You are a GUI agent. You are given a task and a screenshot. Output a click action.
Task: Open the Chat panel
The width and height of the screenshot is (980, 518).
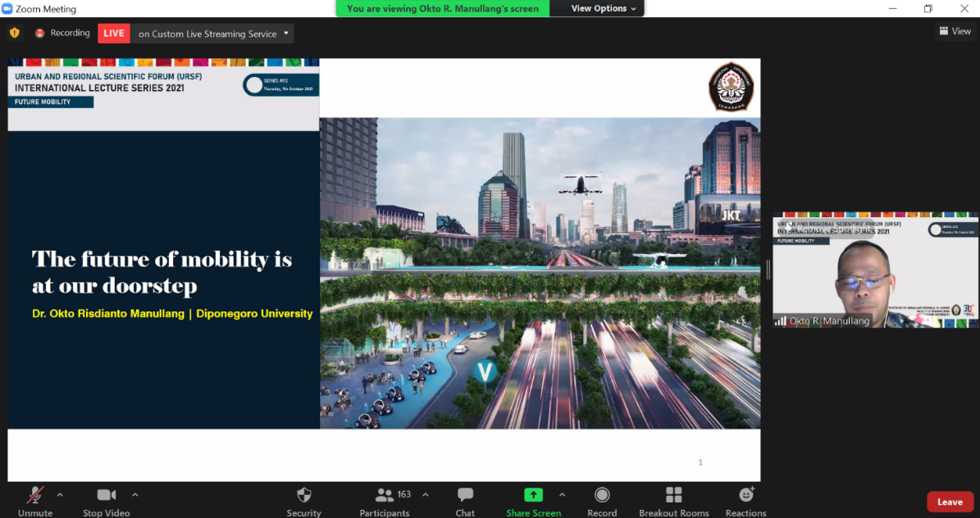465,495
